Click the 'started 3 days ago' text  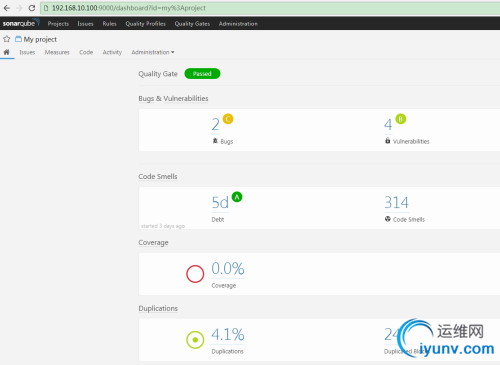pyautogui.click(x=163, y=226)
